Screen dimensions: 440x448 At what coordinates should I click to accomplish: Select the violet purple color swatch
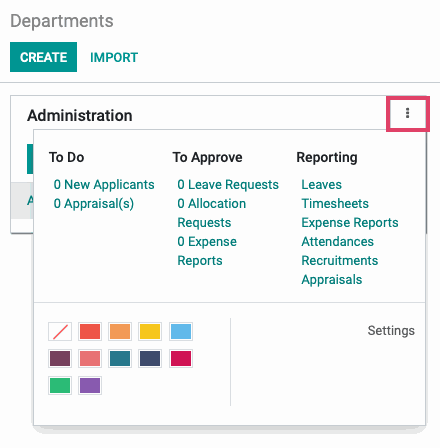90,385
